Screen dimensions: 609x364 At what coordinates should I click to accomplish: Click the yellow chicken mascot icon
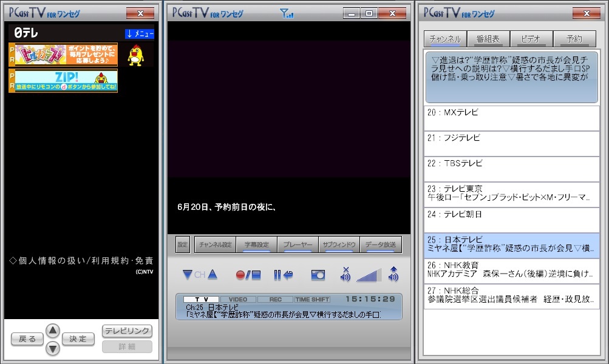135,55
